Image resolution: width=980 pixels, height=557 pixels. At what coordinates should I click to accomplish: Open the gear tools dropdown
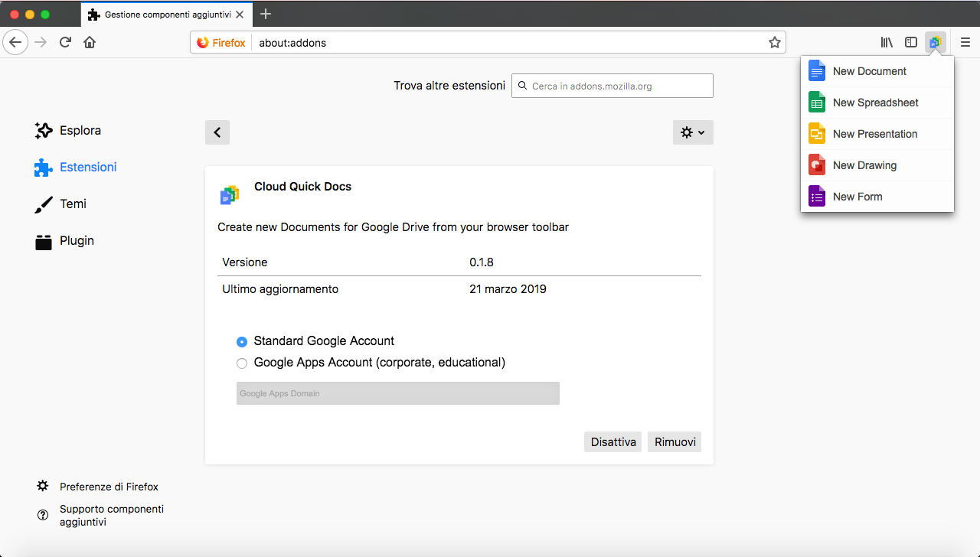(693, 132)
